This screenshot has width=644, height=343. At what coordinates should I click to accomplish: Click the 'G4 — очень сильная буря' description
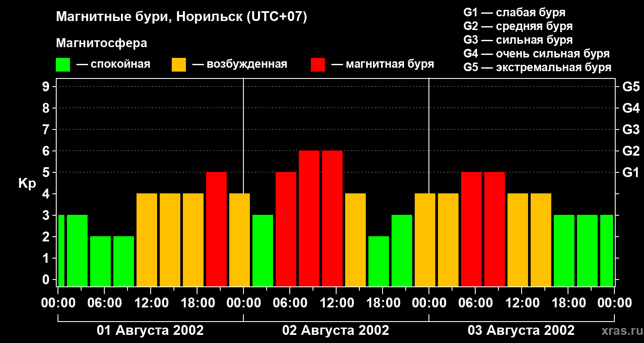[x=537, y=54]
